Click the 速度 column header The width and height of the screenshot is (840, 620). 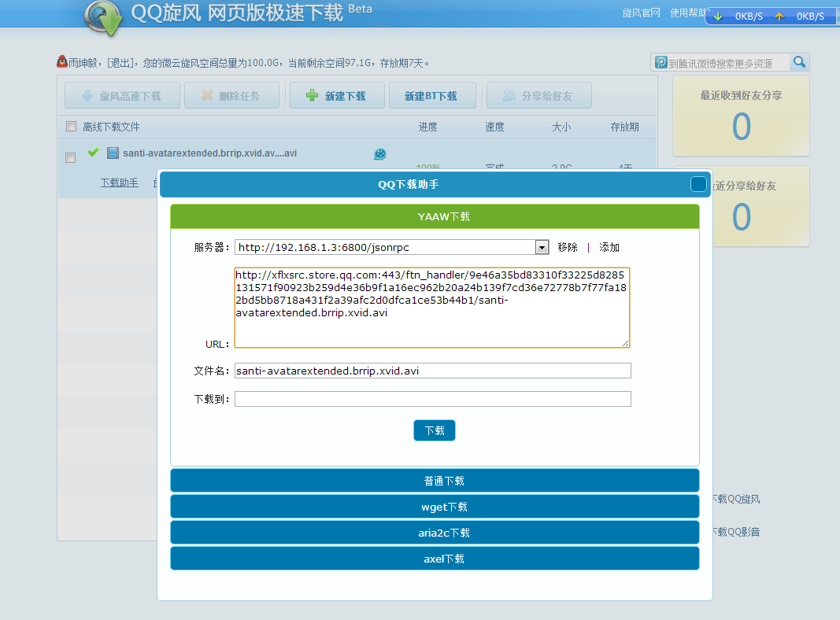point(494,127)
